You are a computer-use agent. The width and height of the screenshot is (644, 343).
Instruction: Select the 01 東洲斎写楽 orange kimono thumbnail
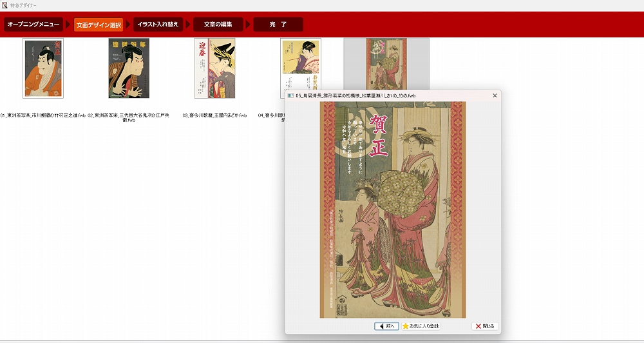click(43, 68)
